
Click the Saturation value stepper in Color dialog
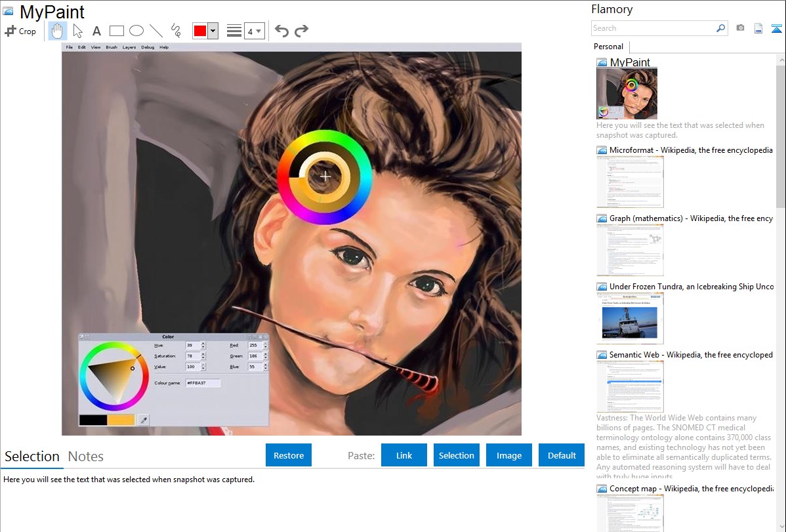point(203,356)
